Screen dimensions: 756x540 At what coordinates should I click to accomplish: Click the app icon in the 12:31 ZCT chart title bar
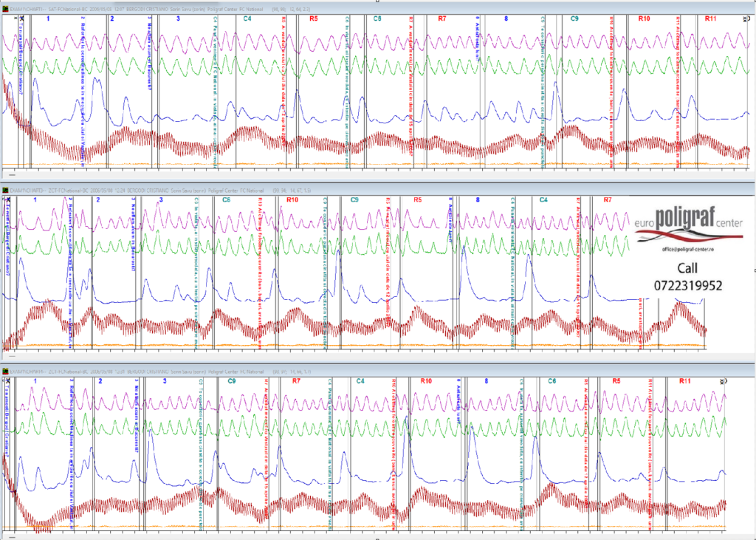(x=5, y=372)
